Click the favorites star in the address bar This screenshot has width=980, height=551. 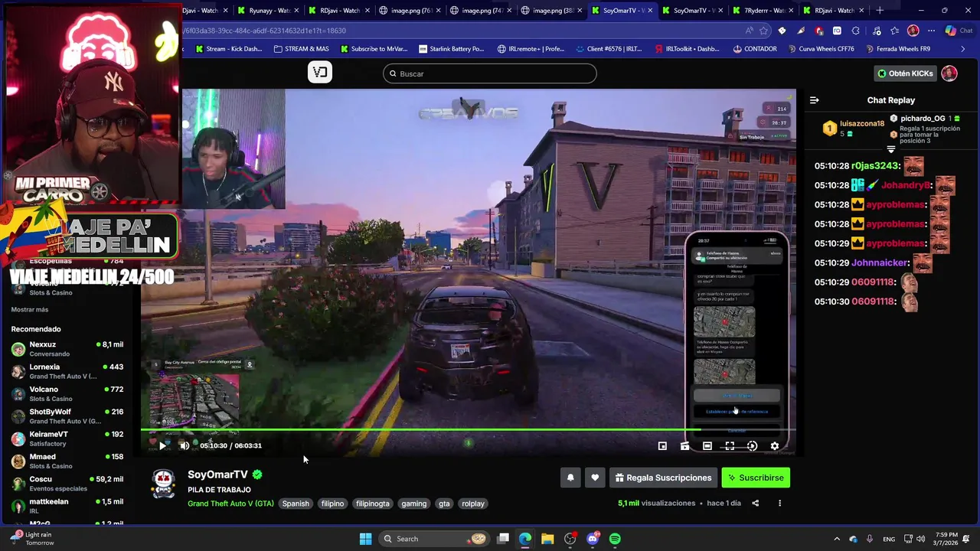click(763, 31)
